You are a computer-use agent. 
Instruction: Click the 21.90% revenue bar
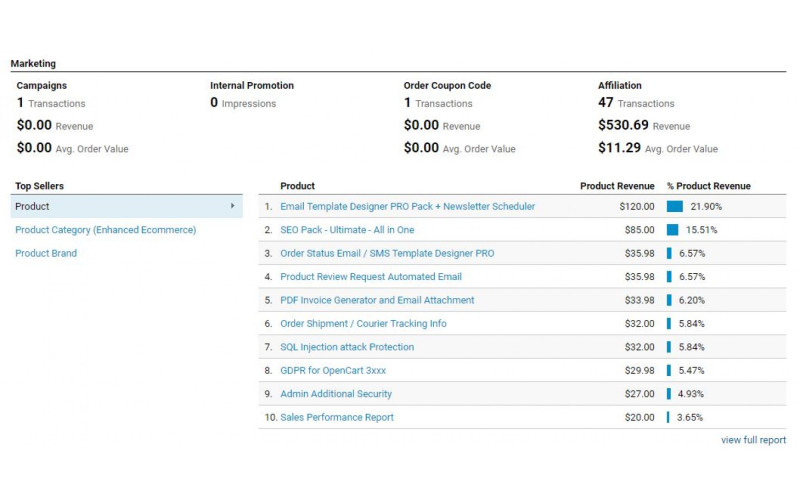tap(674, 207)
